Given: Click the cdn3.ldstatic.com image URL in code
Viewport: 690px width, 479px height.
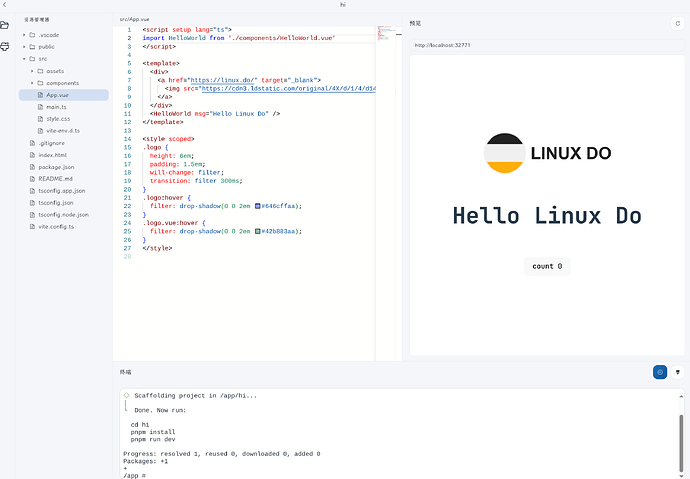Looking at the screenshot, I should coord(289,88).
